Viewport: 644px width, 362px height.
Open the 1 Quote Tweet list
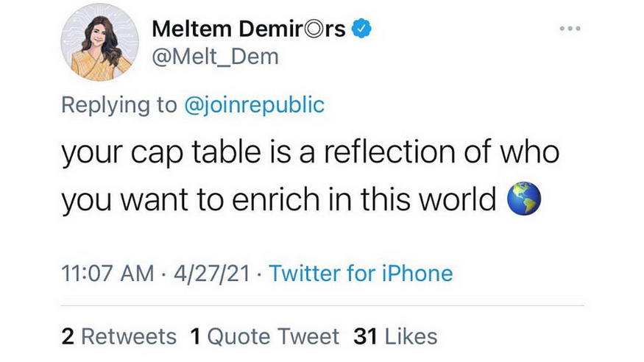[264, 337]
